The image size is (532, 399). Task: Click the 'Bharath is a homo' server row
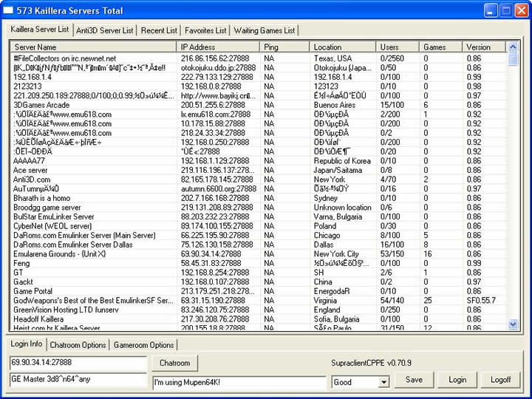pos(258,198)
